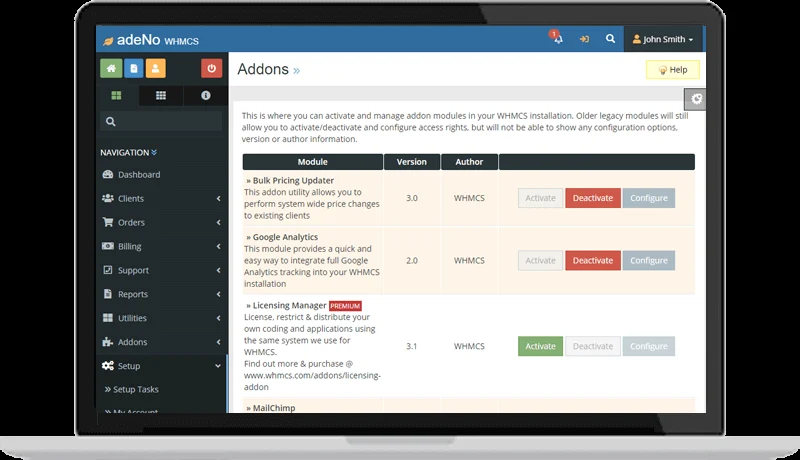Click the sidebar search field
Viewport: 800px width, 460px height.
coord(161,121)
